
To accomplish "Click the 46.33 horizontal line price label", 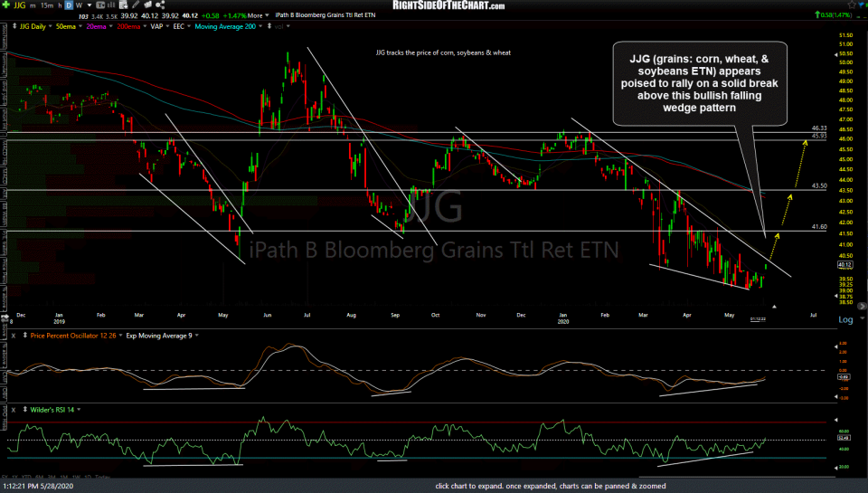I will click(x=819, y=128).
